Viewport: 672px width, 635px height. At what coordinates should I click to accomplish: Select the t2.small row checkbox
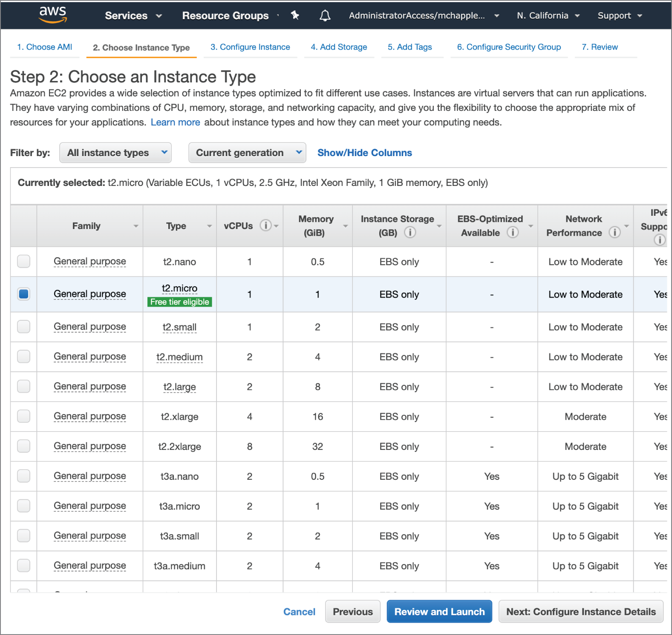point(24,327)
